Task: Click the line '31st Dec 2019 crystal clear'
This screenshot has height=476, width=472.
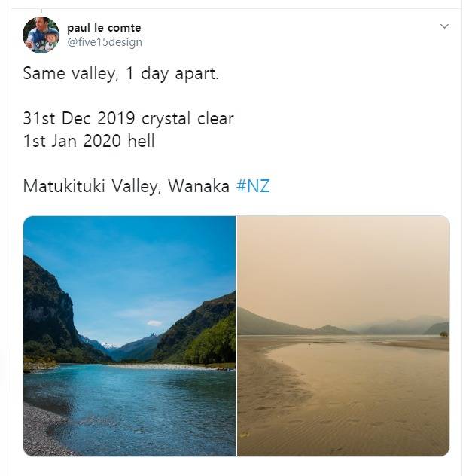Action: [128, 118]
